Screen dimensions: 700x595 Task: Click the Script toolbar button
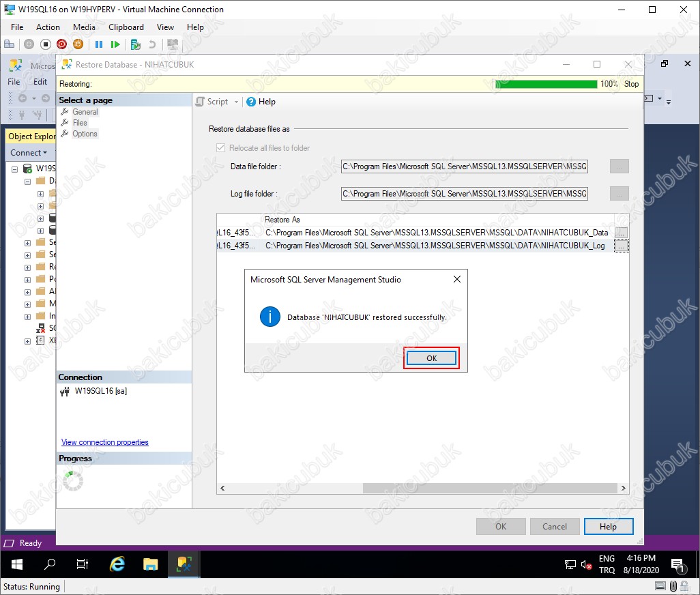pyautogui.click(x=212, y=102)
